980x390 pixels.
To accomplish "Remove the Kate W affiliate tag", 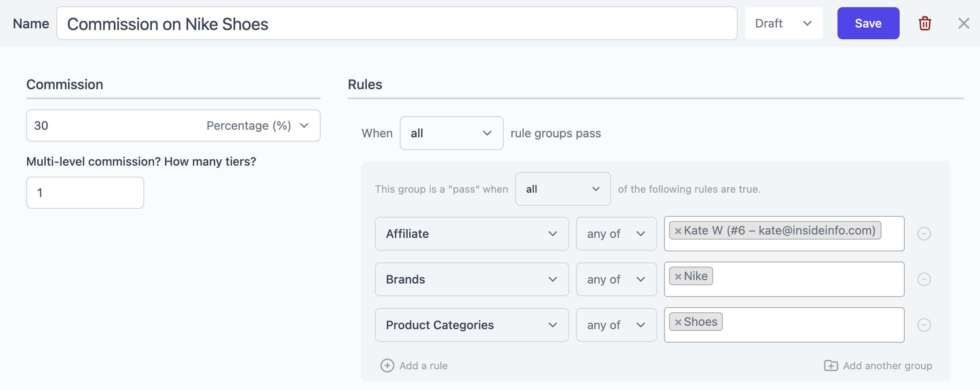I will [x=678, y=231].
